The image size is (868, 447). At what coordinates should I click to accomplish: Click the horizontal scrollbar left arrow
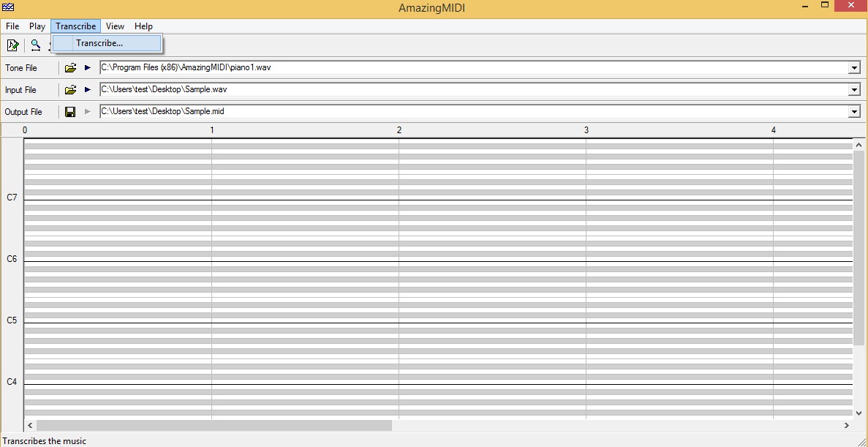(x=30, y=425)
